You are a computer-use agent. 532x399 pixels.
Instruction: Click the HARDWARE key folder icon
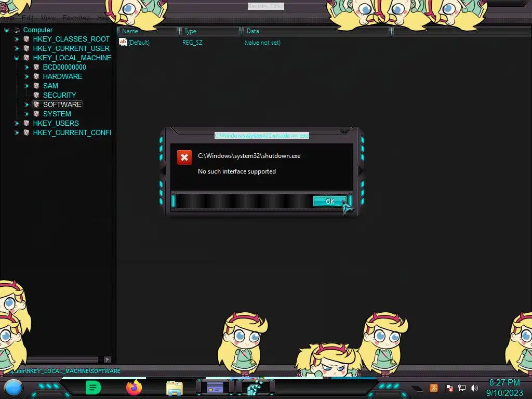[x=36, y=76]
